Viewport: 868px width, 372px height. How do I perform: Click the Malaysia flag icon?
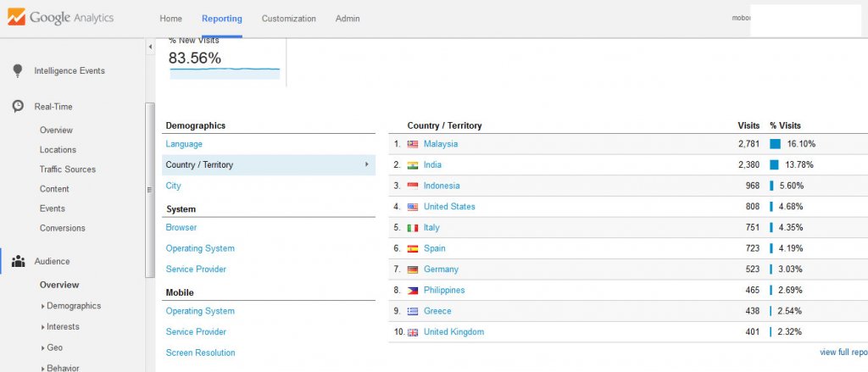(413, 144)
